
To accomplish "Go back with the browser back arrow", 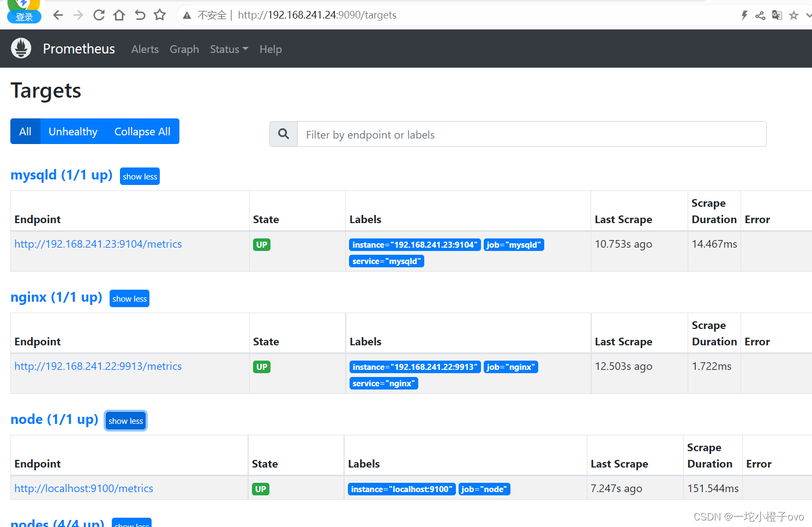I will click(58, 15).
